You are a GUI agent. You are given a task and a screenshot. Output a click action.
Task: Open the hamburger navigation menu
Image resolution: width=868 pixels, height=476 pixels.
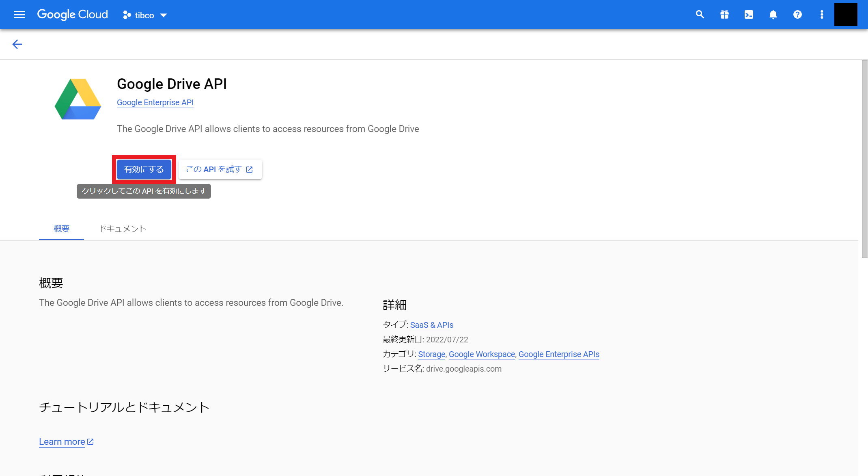(19, 15)
